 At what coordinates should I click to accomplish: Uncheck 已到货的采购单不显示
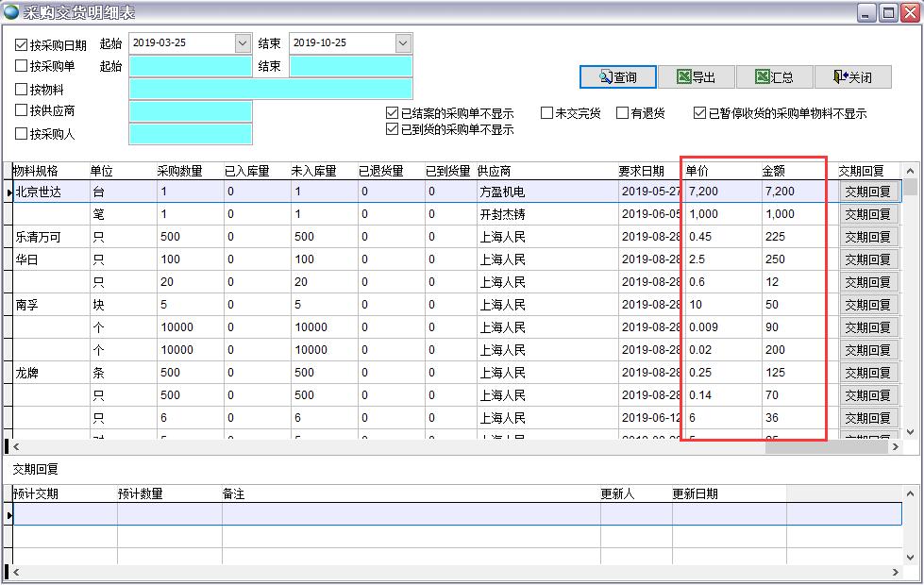(391, 126)
